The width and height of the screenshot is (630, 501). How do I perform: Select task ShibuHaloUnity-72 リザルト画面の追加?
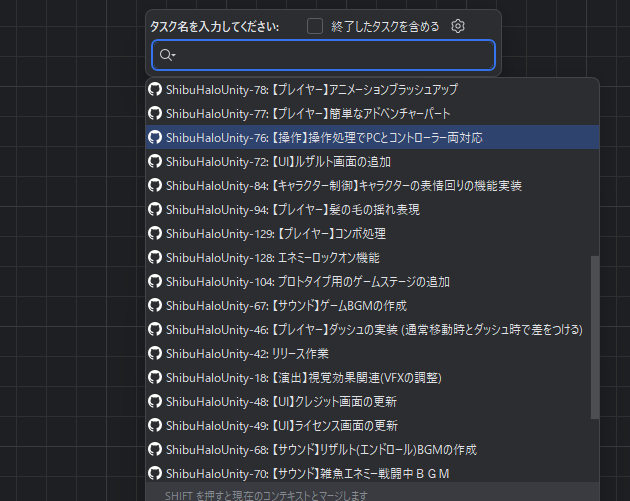[x=372, y=162]
